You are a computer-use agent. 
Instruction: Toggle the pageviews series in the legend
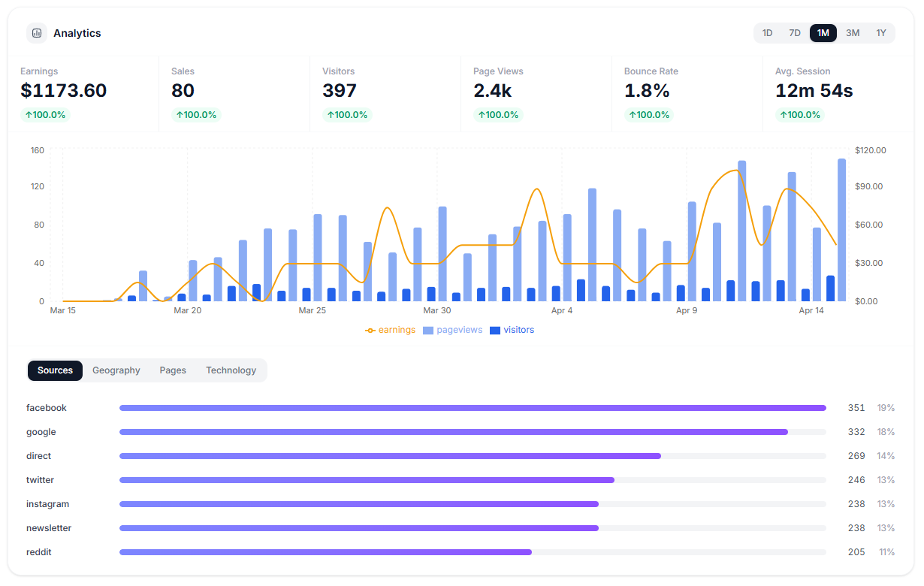(x=453, y=330)
